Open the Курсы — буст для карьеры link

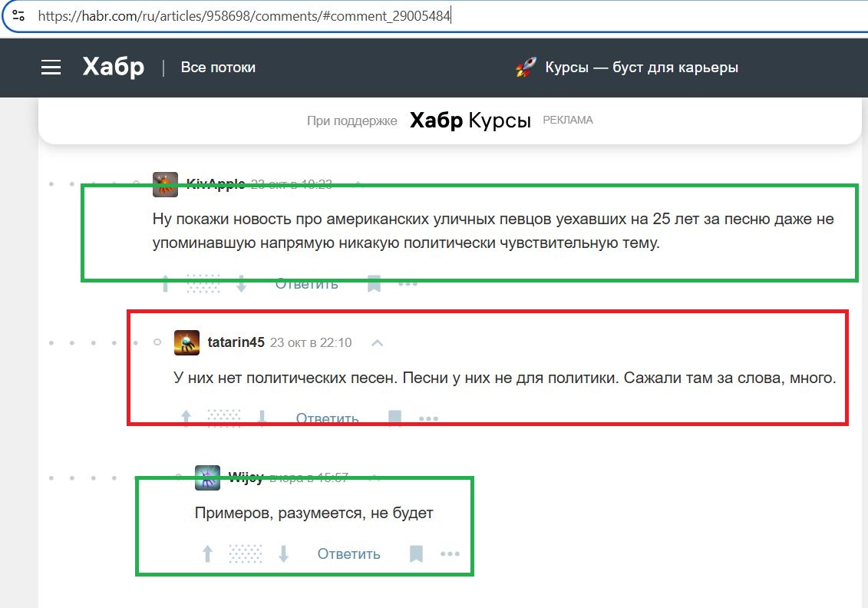click(x=641, y=67)
